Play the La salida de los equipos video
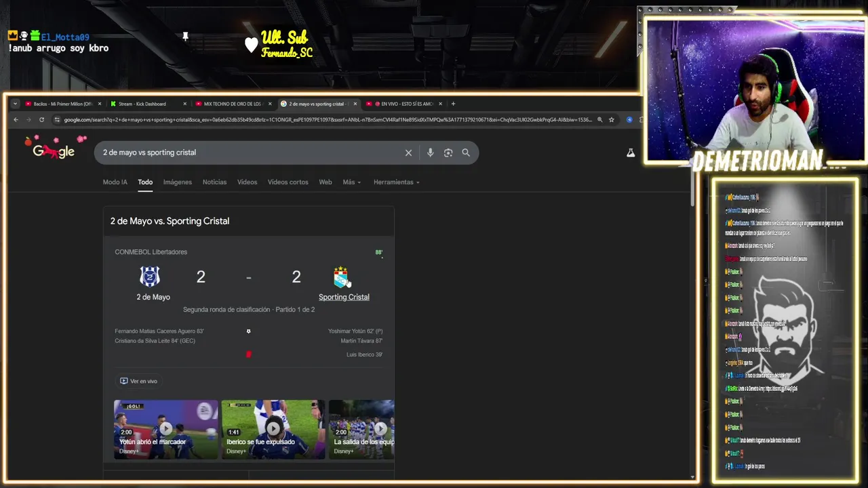 pos(361,429)
